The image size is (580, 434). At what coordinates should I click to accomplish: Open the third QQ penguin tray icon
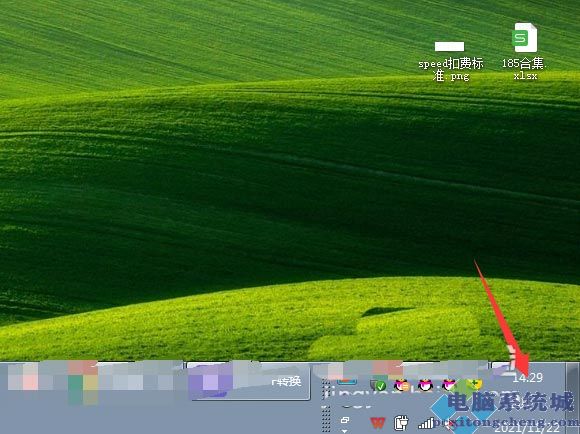(x=449, y=386)
